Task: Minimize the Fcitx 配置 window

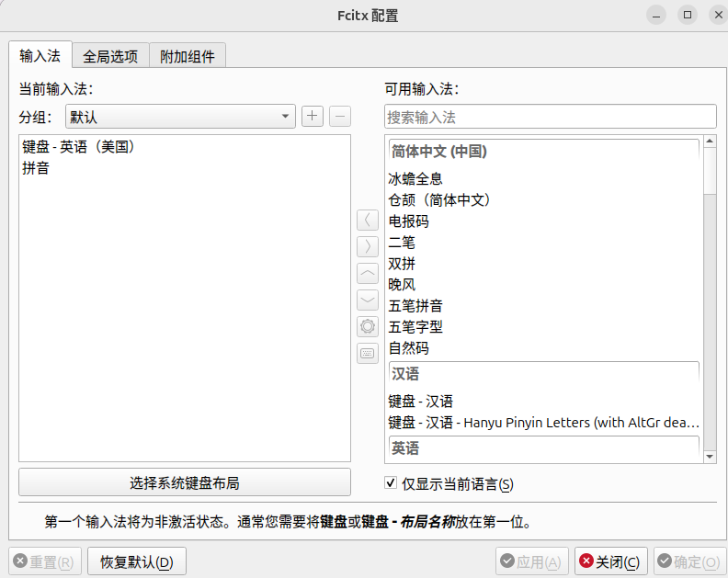Action: tap(656, 16)
